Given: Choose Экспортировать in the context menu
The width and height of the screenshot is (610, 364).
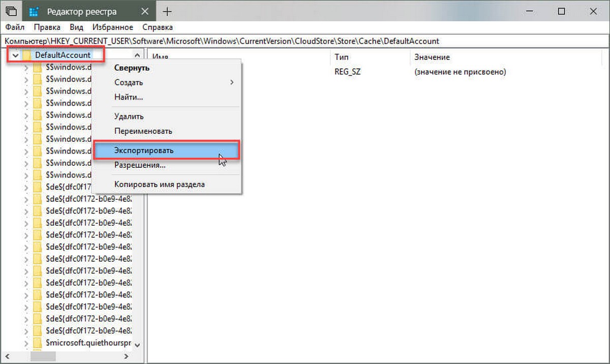Looking at the screenshot, I should click(x=167, y=150).
